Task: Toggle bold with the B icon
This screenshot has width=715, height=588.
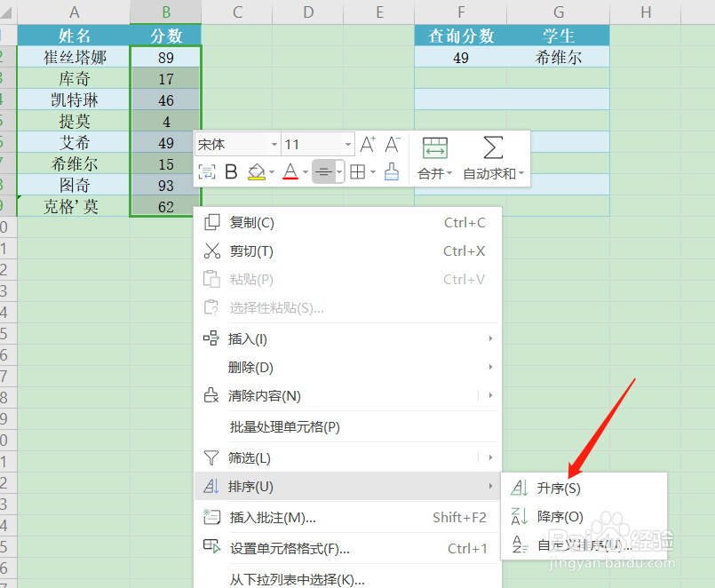Action: [231, 172]
